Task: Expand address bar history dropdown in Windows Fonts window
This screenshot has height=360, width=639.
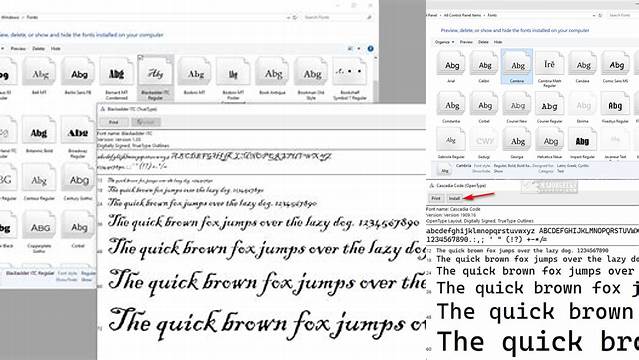Action: [289, 18]
